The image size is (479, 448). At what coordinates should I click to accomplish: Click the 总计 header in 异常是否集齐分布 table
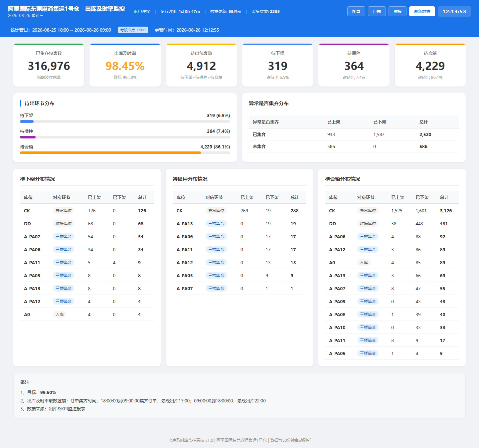423,122
